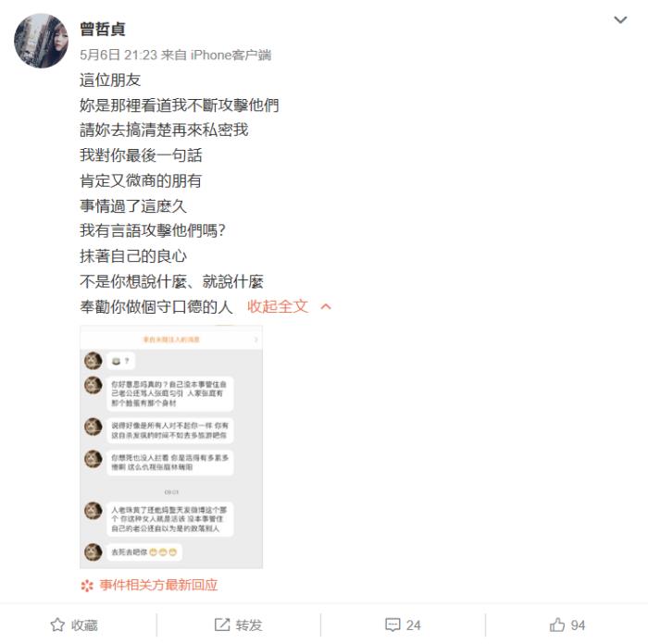Click the round profile avatar of 曾哲貞
Viewport: 648px width, 644px height.
click(41, 41)
